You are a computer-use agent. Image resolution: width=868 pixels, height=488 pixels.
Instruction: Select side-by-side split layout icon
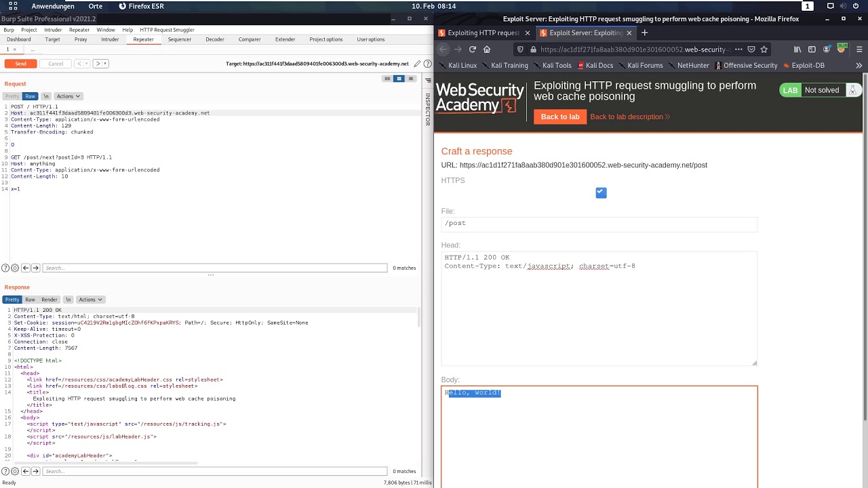pos(387,79)
